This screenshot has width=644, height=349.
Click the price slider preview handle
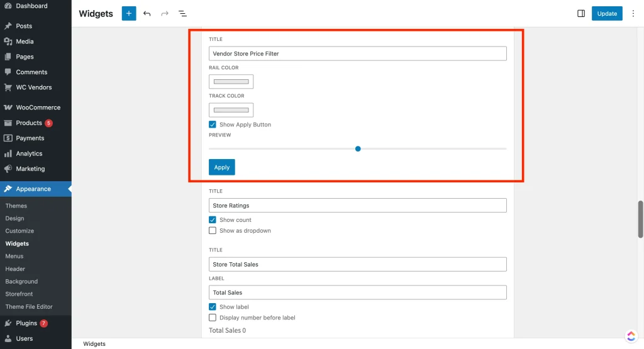pyautogui.click(x=358, y=149)
